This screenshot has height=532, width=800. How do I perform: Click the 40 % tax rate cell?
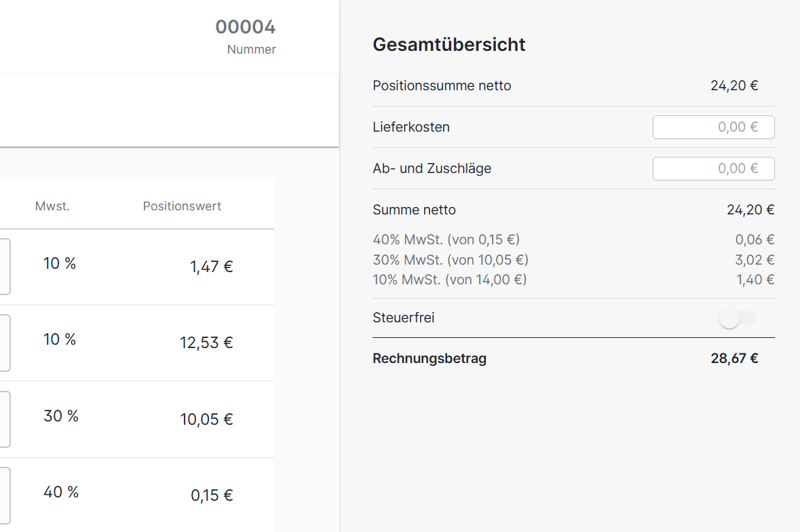point(61,493)
